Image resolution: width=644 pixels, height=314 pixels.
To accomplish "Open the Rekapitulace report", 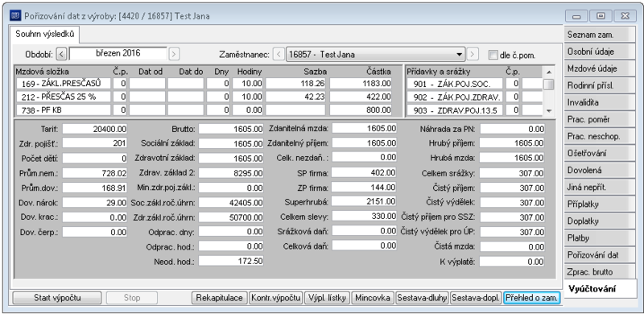I will point(219,298).
